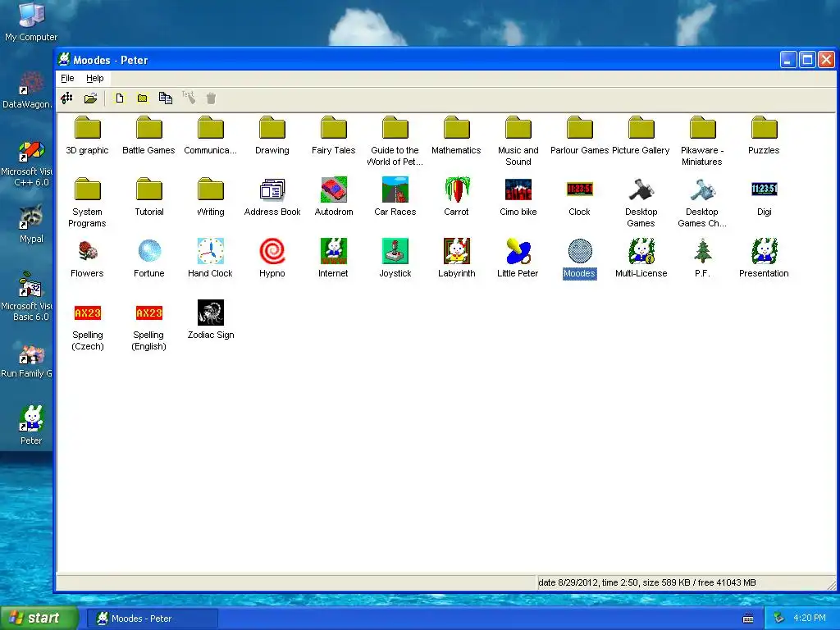Select the Communica... folder
The width and height of the screenshot is (840, 630).
pyautogui.click(x=211, y=128)
